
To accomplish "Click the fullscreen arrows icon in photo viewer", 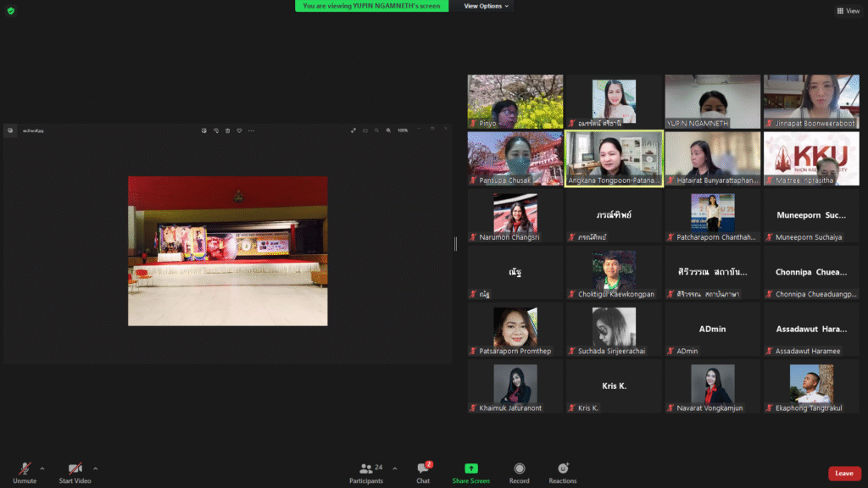I will pos(353,130).
